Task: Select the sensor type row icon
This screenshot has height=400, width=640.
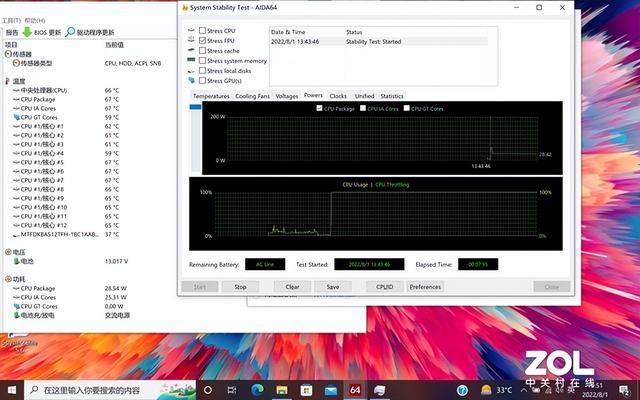Action: point(16,63)
